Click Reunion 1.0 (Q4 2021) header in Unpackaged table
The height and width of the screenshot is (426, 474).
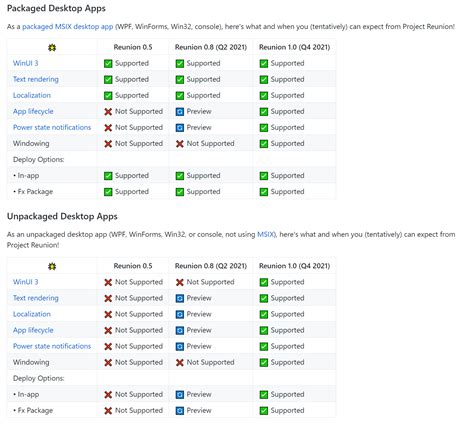[x=294, y=266]
